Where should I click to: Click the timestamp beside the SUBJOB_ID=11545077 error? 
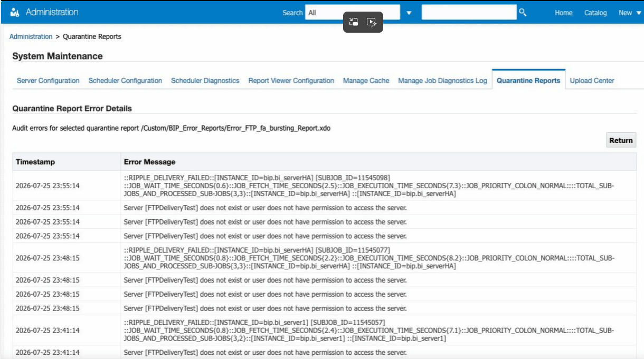(48, 258)
